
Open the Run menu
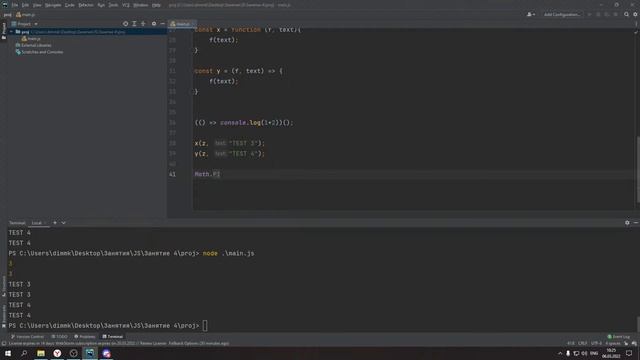[101, 5]
